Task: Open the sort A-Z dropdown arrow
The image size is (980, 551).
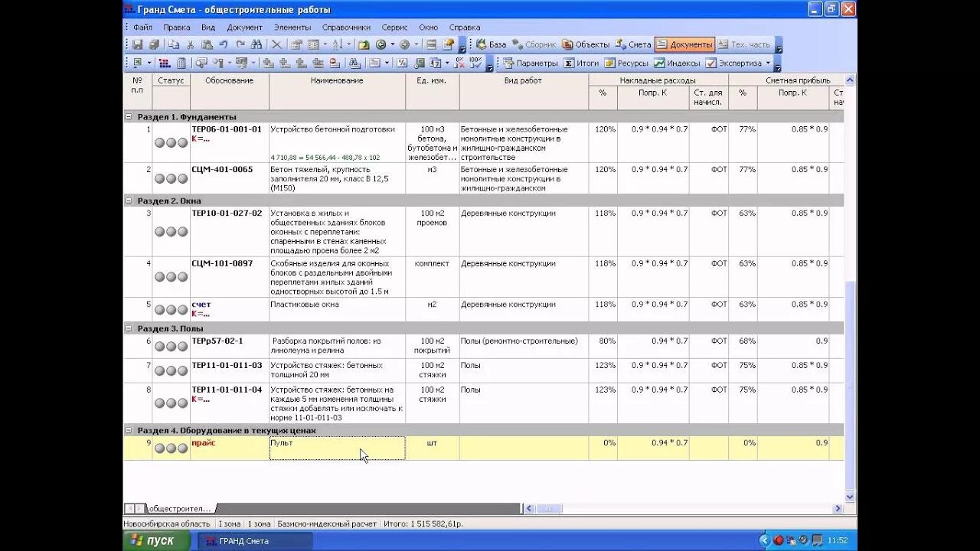Action: coord(349,44)
